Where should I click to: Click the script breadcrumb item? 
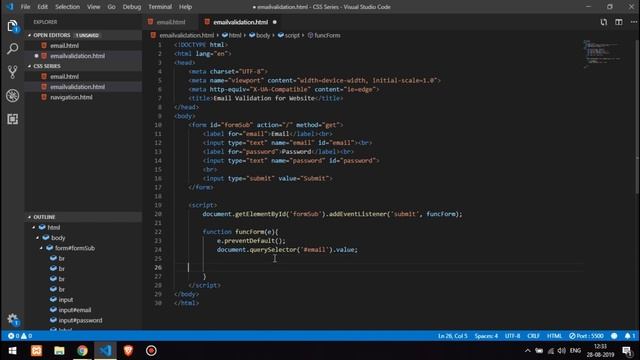pyautogui.click(x=289, y=36)
